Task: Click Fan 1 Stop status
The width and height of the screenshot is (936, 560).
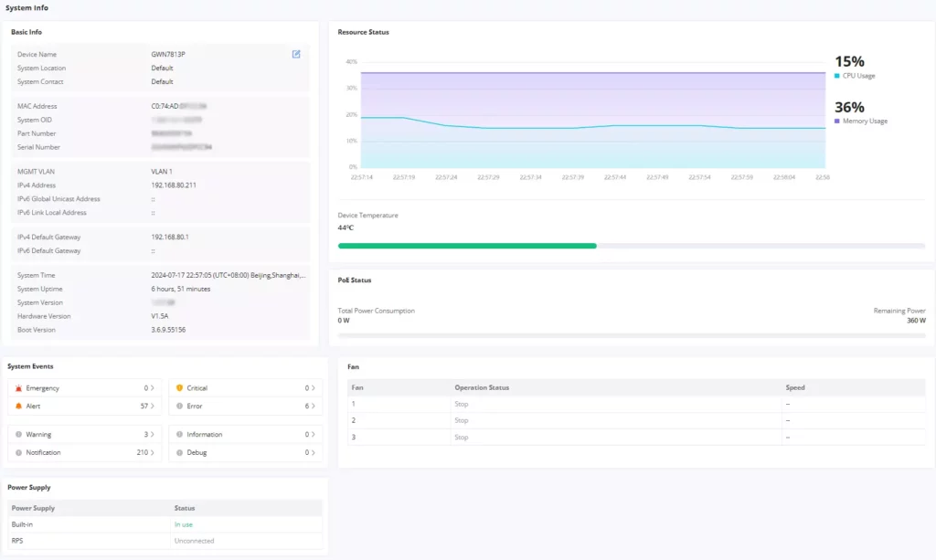Action: (461, 405)
